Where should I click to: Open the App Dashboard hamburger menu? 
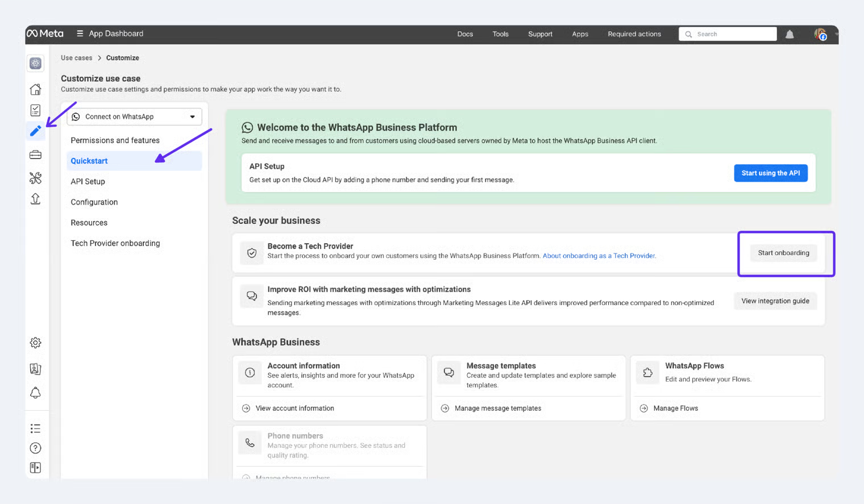[x=80, y=34]
